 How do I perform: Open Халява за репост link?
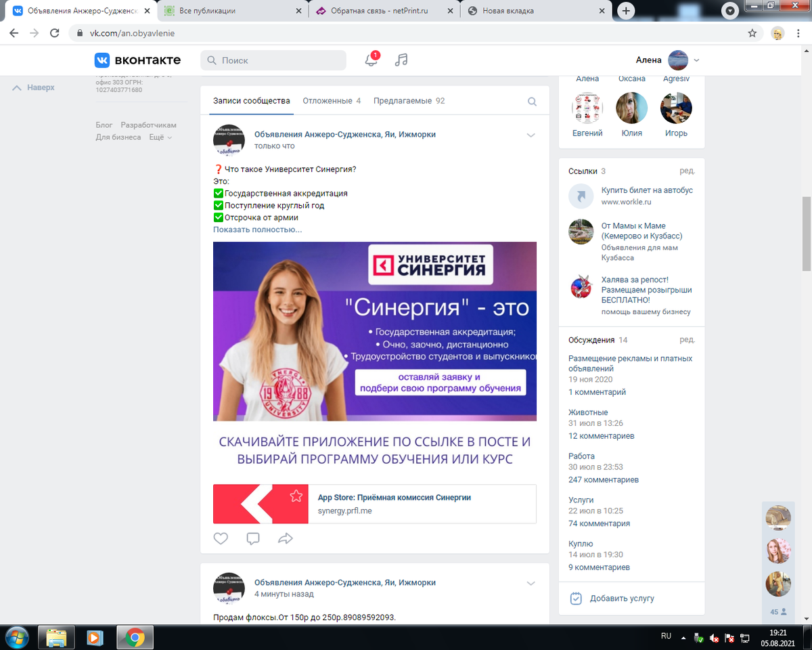click(647, 289)
